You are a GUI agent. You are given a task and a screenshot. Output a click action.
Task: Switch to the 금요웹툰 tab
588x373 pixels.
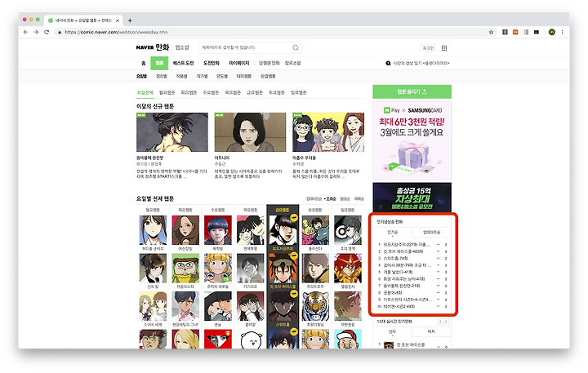pos(255,92)
